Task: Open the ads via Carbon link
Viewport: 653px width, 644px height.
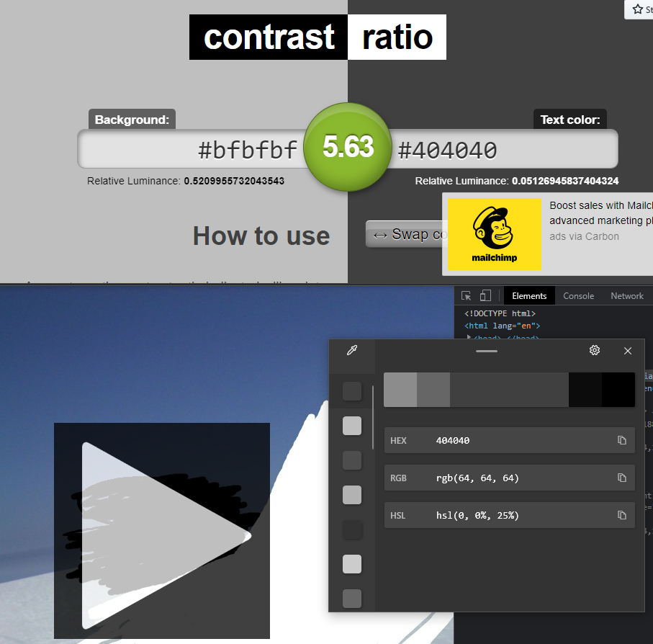Action: [583, 236]
